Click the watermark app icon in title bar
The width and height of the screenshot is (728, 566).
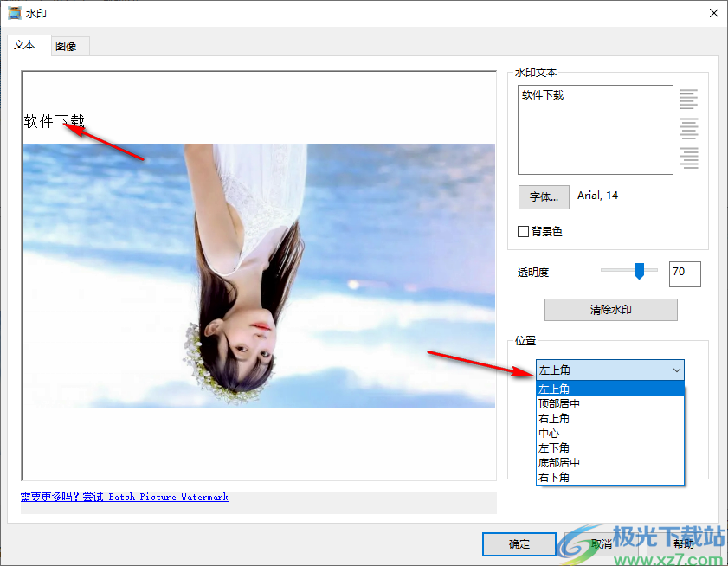pos(15,13)
